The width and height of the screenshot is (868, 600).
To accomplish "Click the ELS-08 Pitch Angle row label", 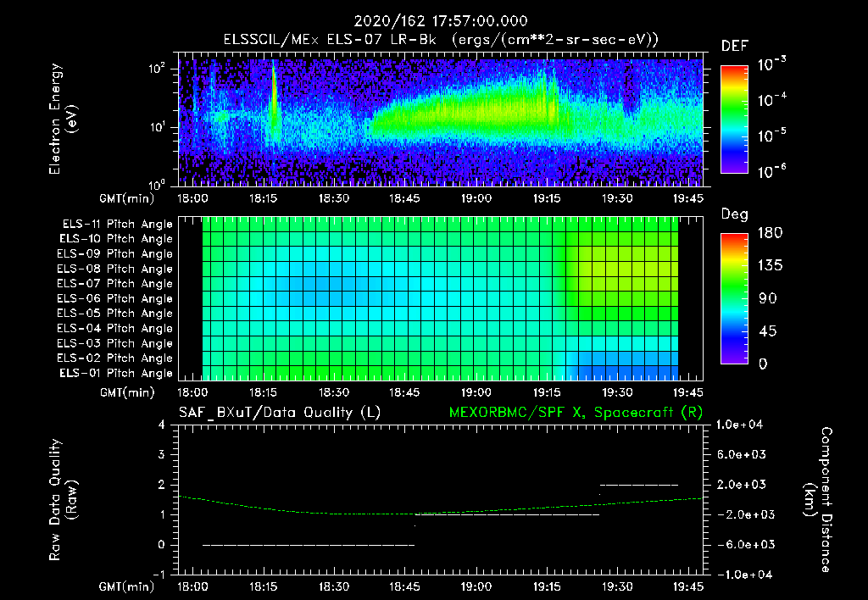I will [x=115, y=269].
